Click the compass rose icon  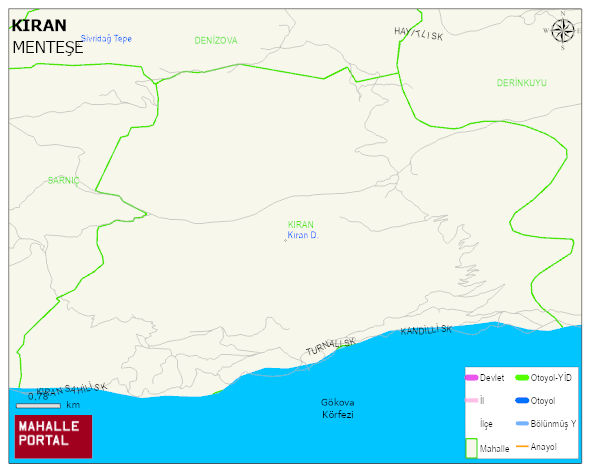point(563,31)
